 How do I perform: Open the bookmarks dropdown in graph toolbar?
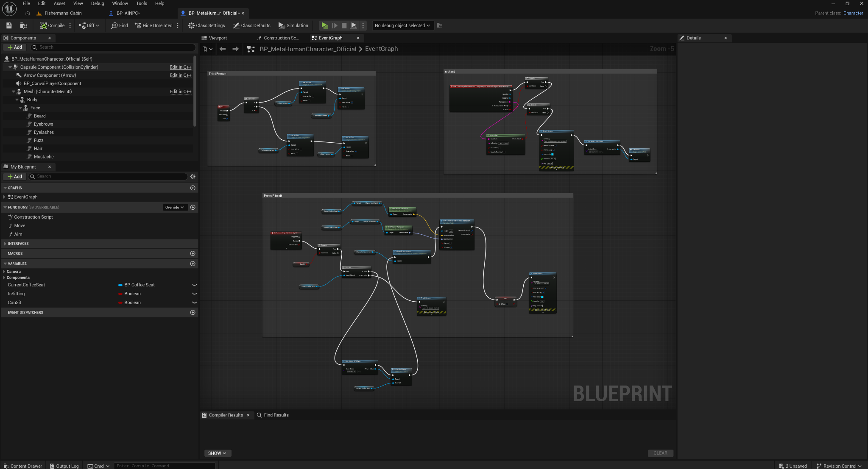point(207,49)
